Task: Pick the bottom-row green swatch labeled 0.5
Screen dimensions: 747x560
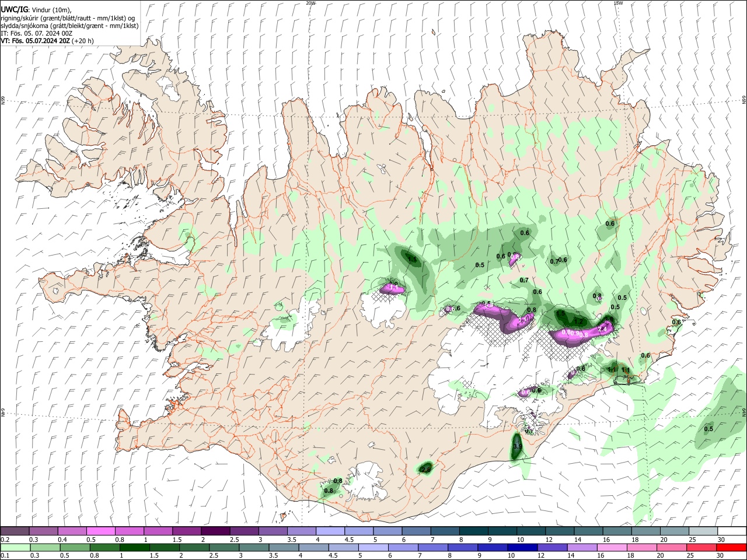Action: pyautogui.click(x=75, y=547)
